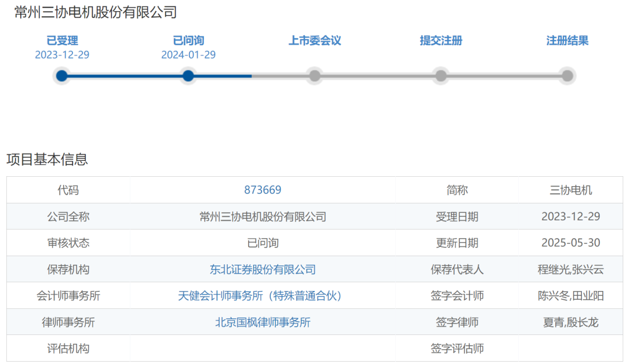Click the 律师事务所 label cell
This screenshot has height=364, width=626.
pyautogui.click(x=68, y=322)
